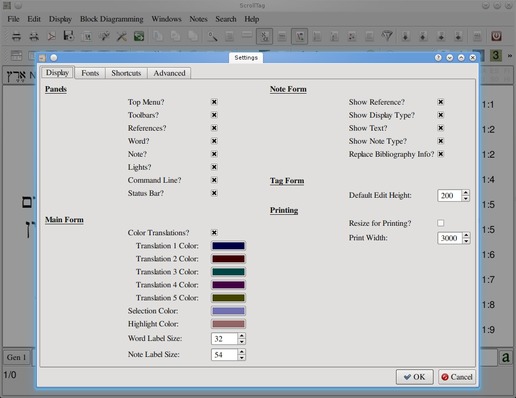Click the funnel filter toolbar icon

(387, 36)
